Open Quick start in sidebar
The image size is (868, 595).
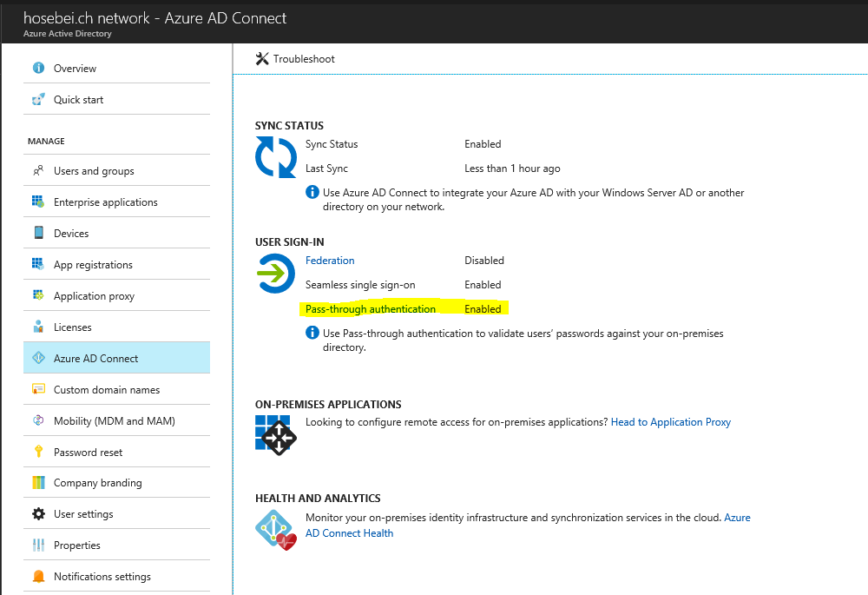(x=117, y=99)
